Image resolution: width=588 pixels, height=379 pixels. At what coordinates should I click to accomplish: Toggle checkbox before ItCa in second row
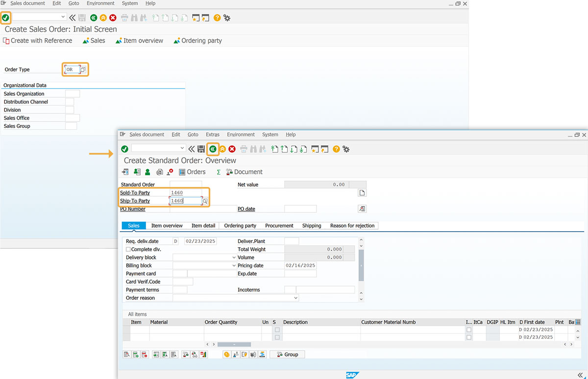click(469, 338)
